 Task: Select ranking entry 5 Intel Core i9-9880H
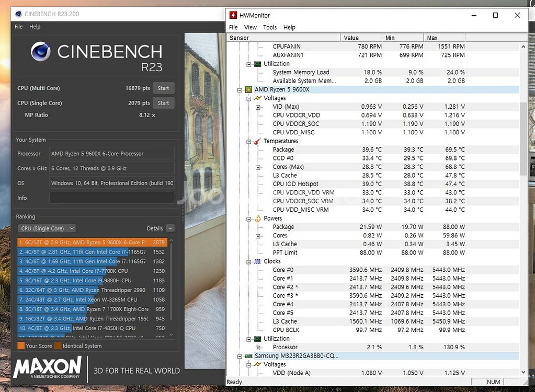pos(92,280)
